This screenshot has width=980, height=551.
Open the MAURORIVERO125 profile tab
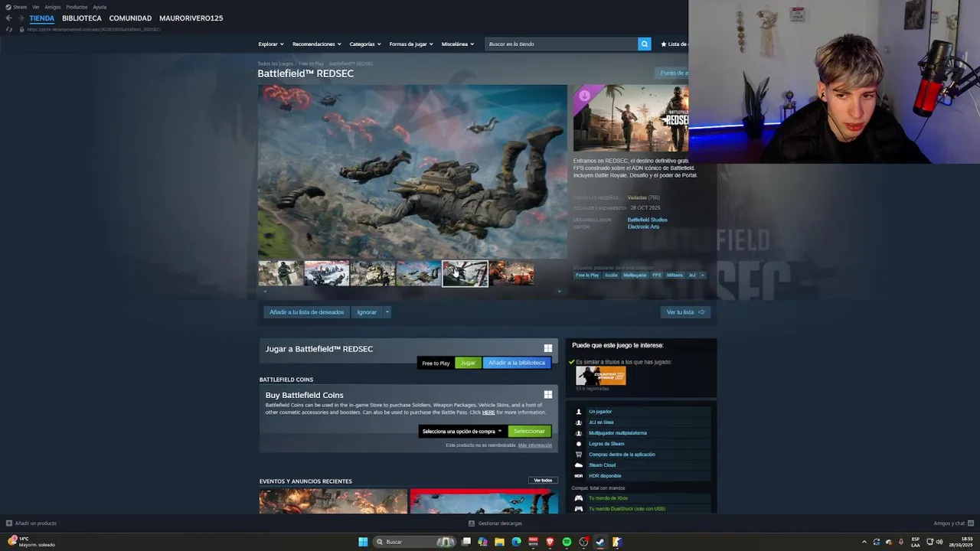[191, 18]
